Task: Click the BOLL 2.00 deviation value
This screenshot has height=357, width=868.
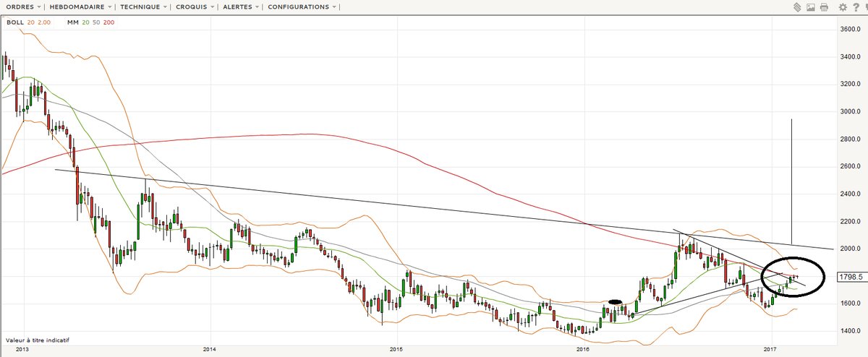Action: [x=45, y=22]
